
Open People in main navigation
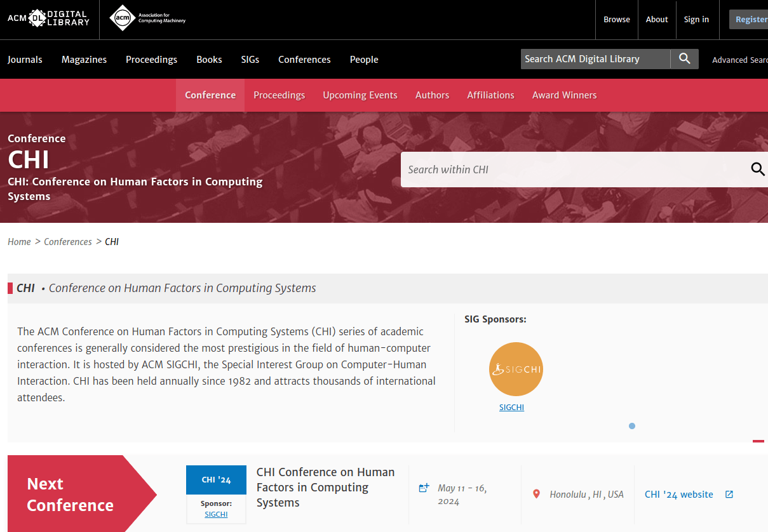coord(364,59)
